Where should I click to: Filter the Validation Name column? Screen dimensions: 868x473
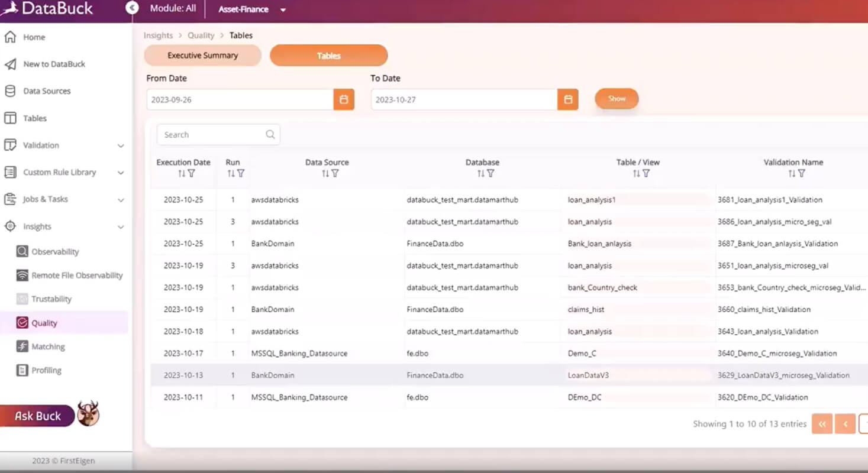point(801,174)
